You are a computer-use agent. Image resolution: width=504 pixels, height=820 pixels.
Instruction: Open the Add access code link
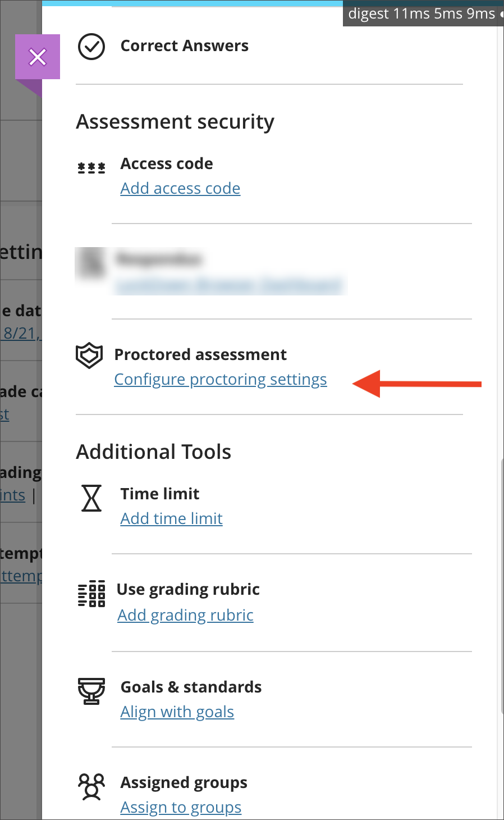pos(180,189)
